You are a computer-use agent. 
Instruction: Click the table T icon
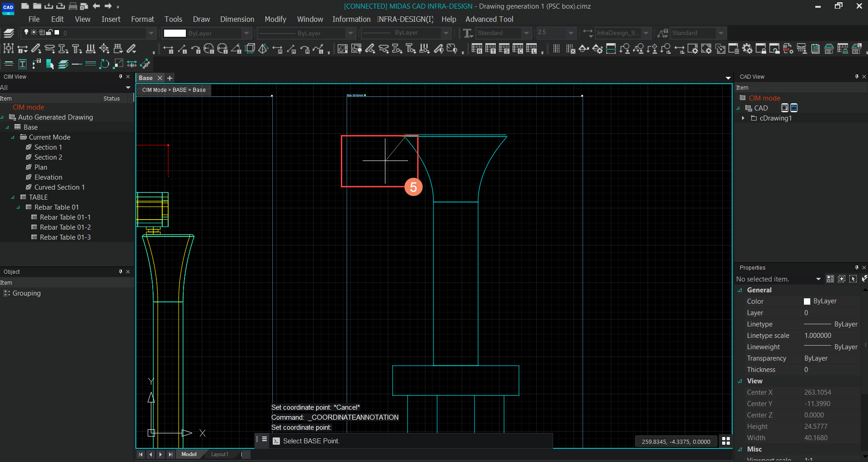coord(490,49)
